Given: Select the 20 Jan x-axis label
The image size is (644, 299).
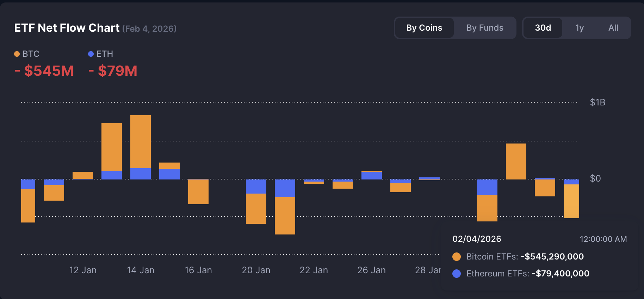Looking at the screenshot, I should pyautogui.click(x=256, y=270).
